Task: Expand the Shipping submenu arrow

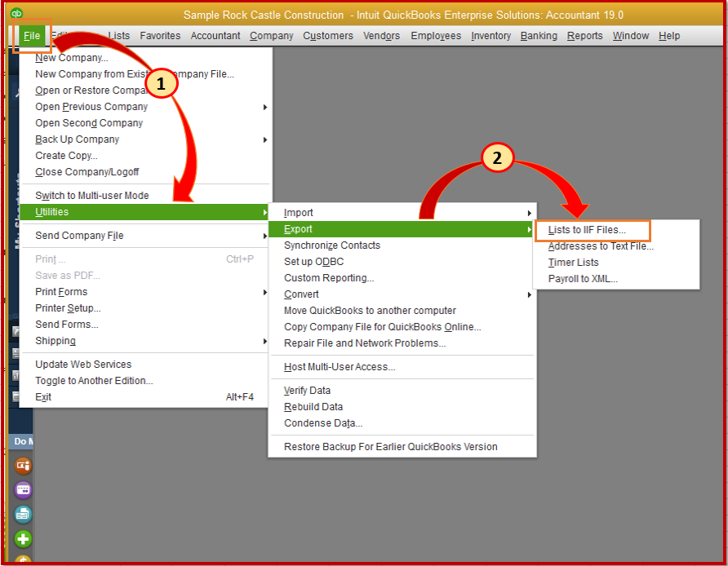Action: click(x=265, y=342)
